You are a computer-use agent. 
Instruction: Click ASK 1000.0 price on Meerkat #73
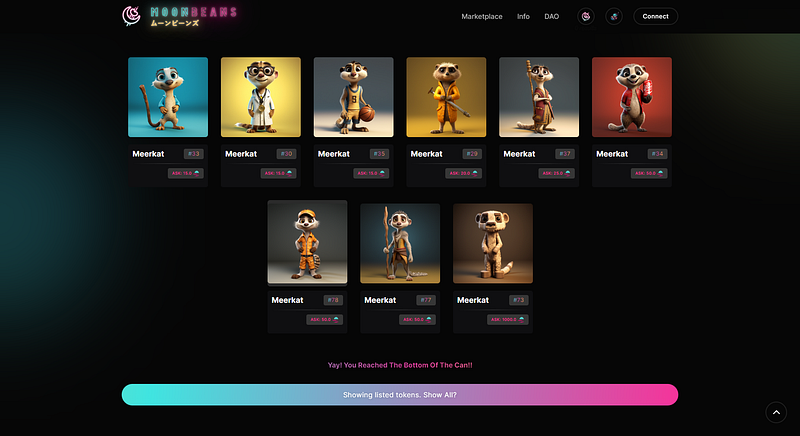point(508,320)
